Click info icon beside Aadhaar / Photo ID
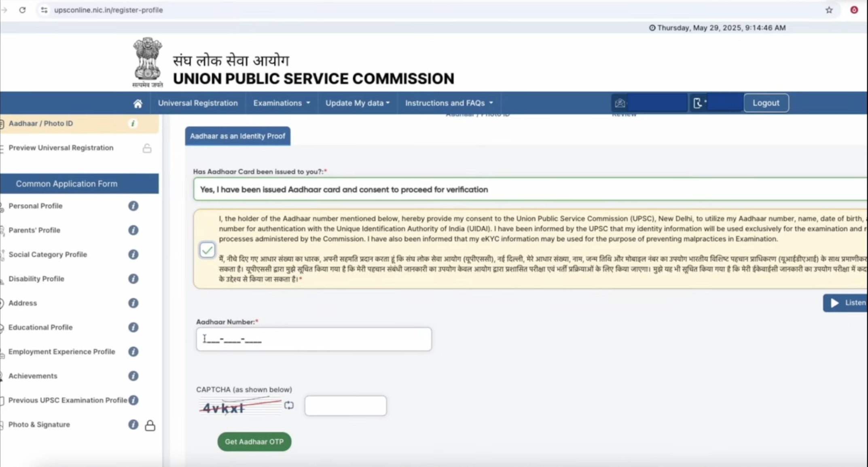The width and height of the screenshot is (868, 467). pos(133,124)
